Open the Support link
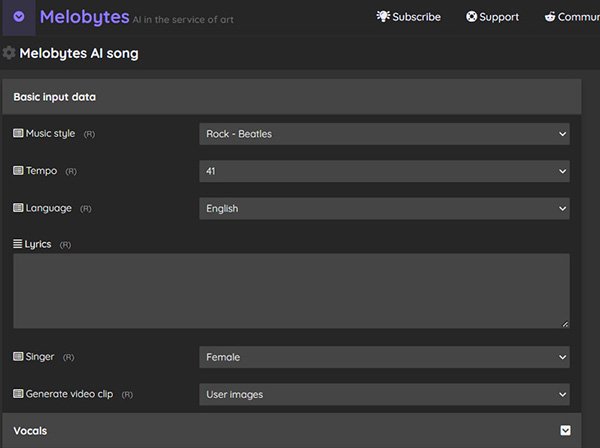The height and width of the screenshot is (448, 600). point(492,17)
